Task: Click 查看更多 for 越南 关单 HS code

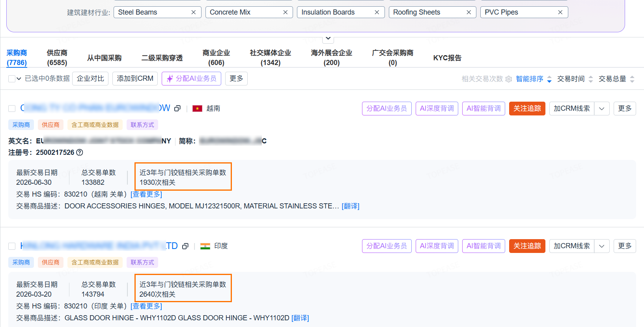Action: tap(146, 194)
